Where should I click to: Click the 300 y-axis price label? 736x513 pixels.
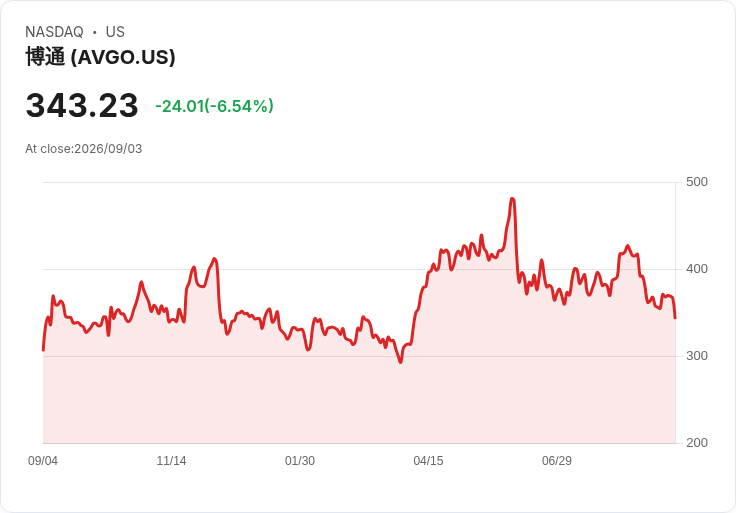coord(697,356)
